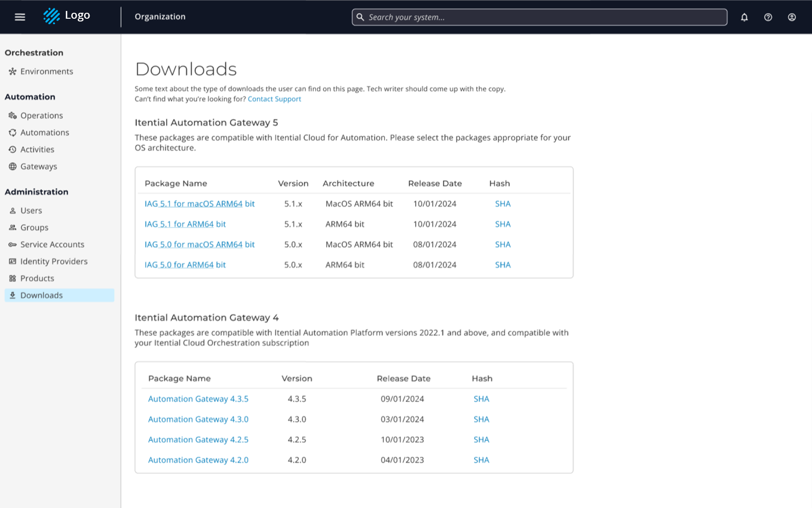
Task: Open Operations in the sidebar
Action: pos(42,115)
